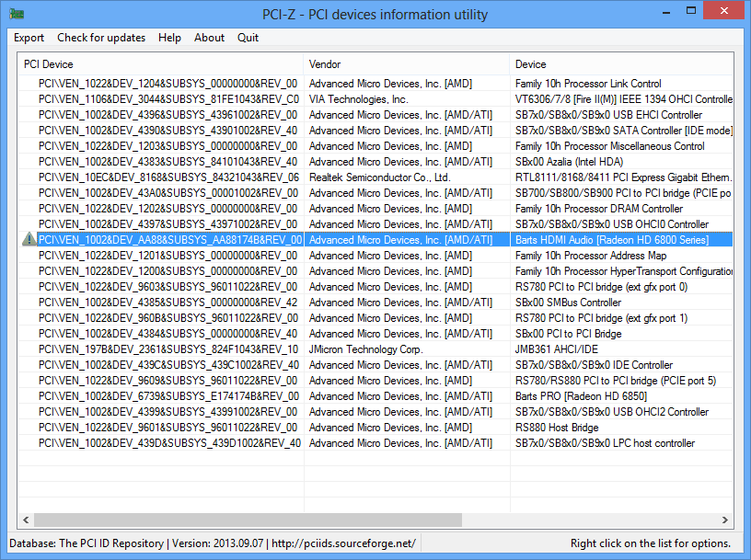Open Check for updates menu item
The width and height of the screenshot is (751, 560).
coord(101,38)
